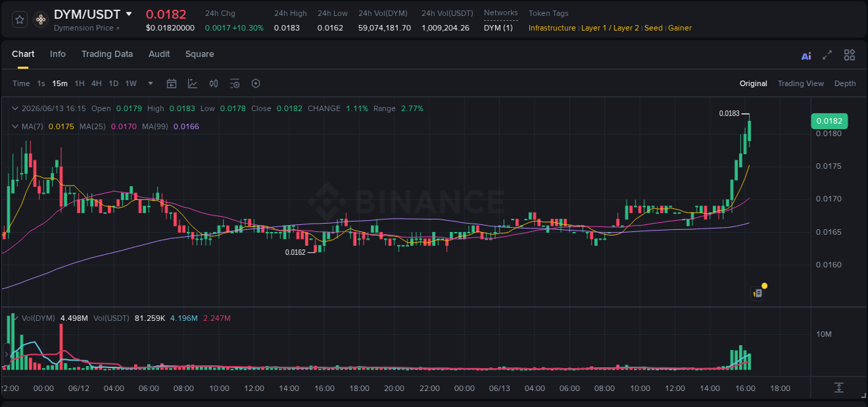Click the CHANGE 1.11% value

[x=357, y=108]
